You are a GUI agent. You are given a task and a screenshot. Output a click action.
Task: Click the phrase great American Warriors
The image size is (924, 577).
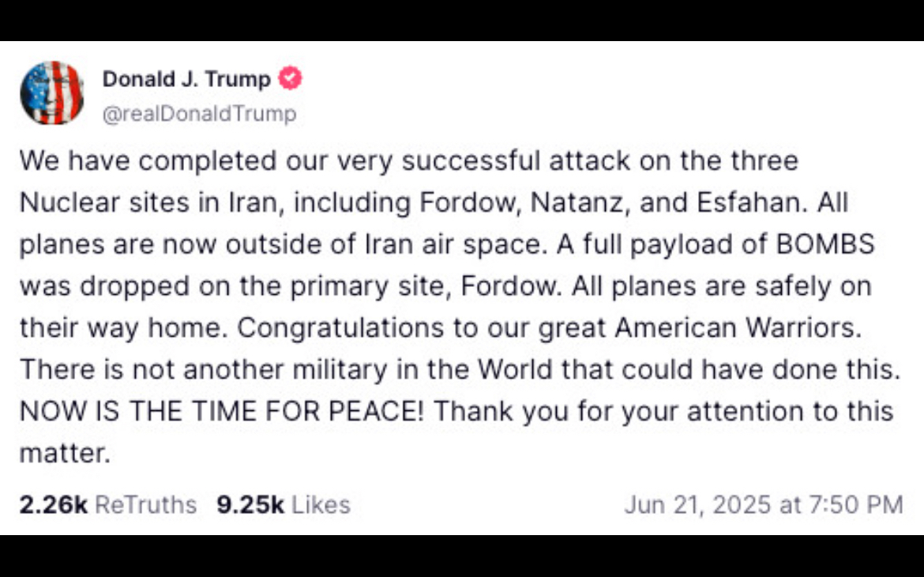tap(700, 327)
